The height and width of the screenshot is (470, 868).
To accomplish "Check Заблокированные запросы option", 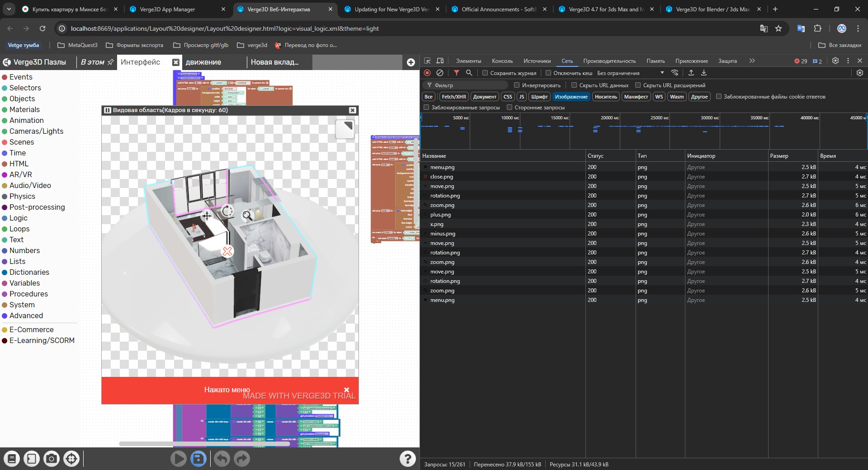I will 426,107.
